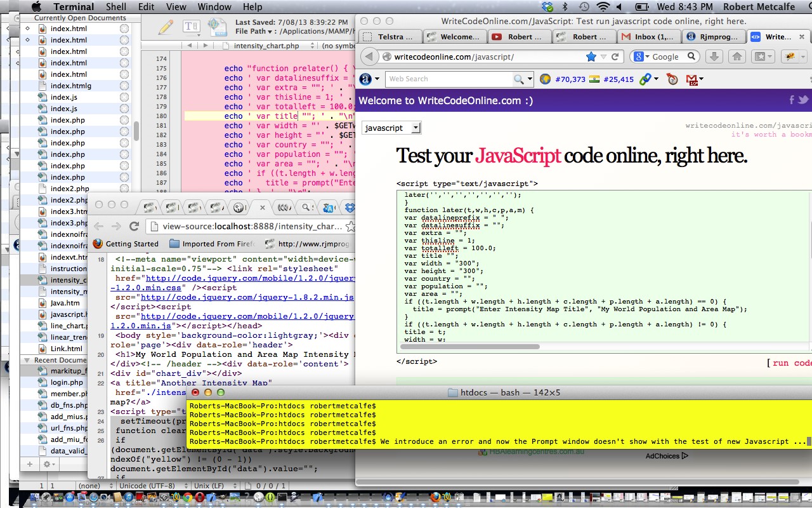Click the AdChoices link
This screenshot has height=508, width=812.
(x=667, y=455)
